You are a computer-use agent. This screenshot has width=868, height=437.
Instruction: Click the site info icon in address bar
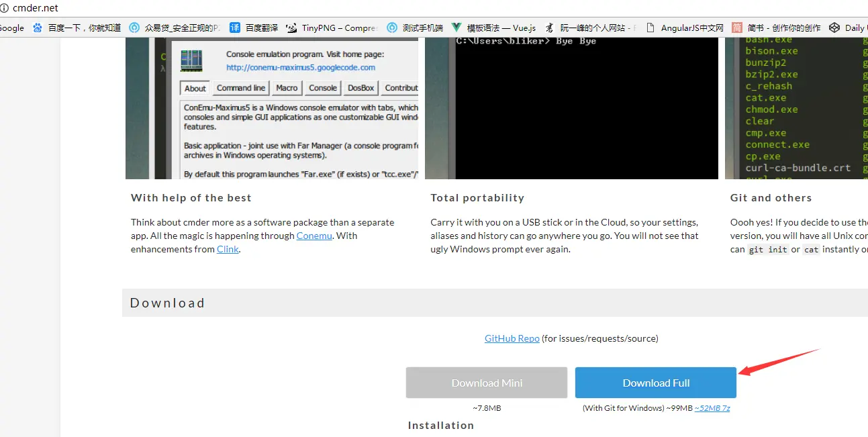click(x=4, y=8)
